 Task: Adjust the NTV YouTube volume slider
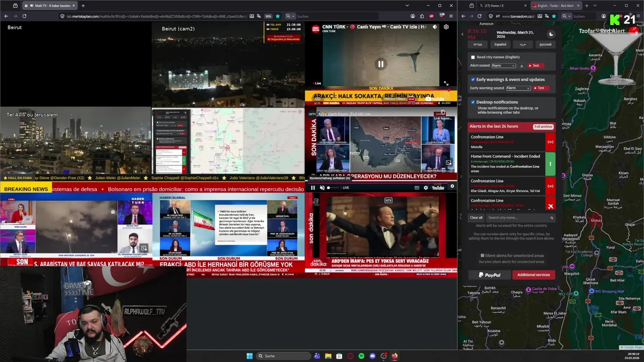[x=333, y=188]
